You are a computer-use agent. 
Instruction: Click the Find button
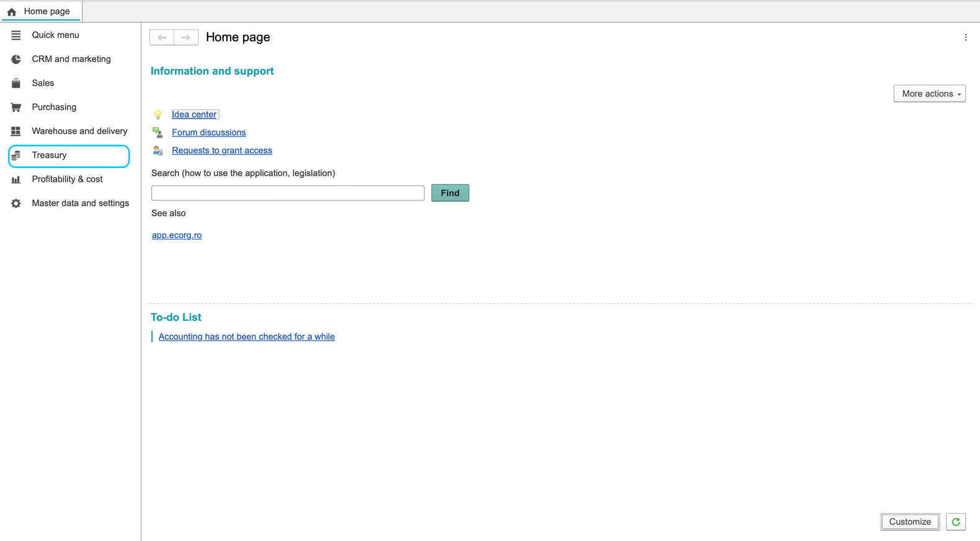tap(450, 193)
